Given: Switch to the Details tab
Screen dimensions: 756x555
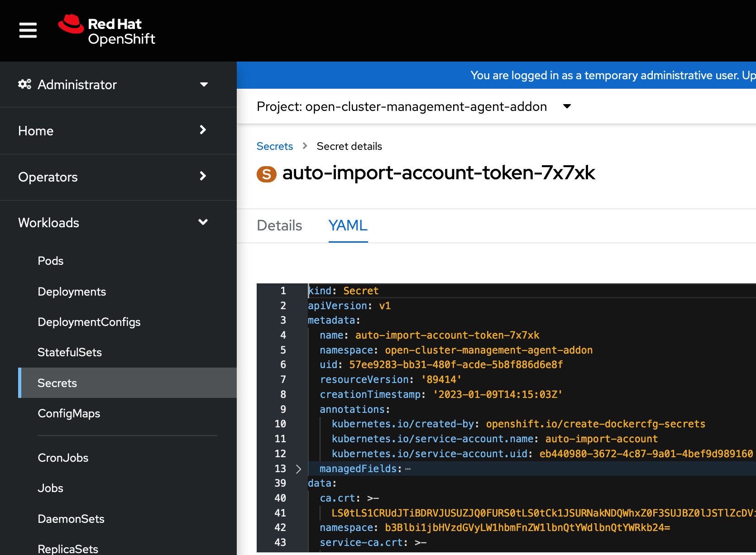Looking at the screenshot, I should click(x=279, y=225).
